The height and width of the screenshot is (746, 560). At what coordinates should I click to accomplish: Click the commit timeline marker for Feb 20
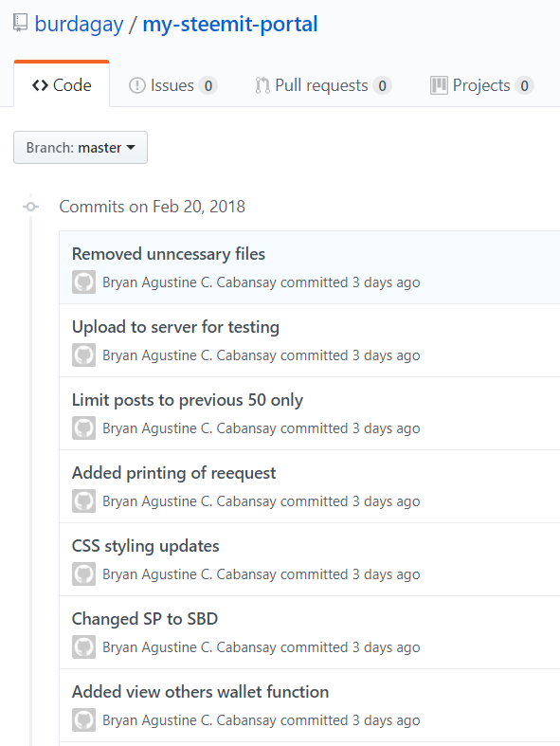[x=31, y=207]
